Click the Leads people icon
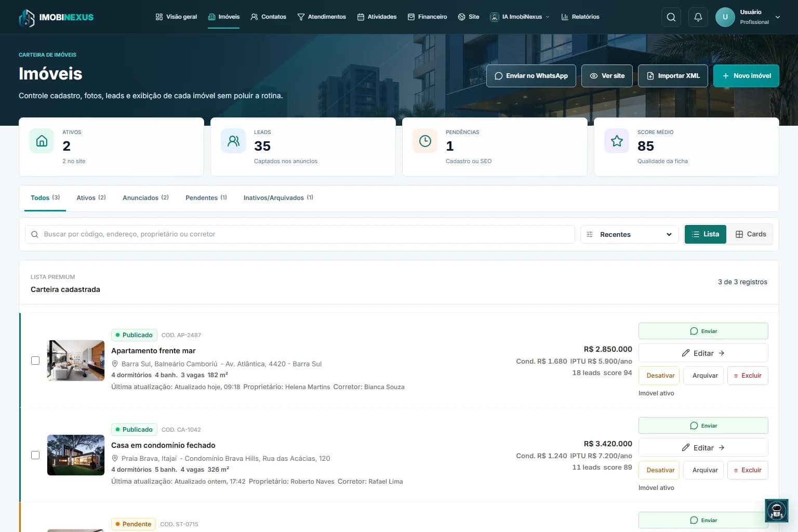 click(x=233, y=141)
